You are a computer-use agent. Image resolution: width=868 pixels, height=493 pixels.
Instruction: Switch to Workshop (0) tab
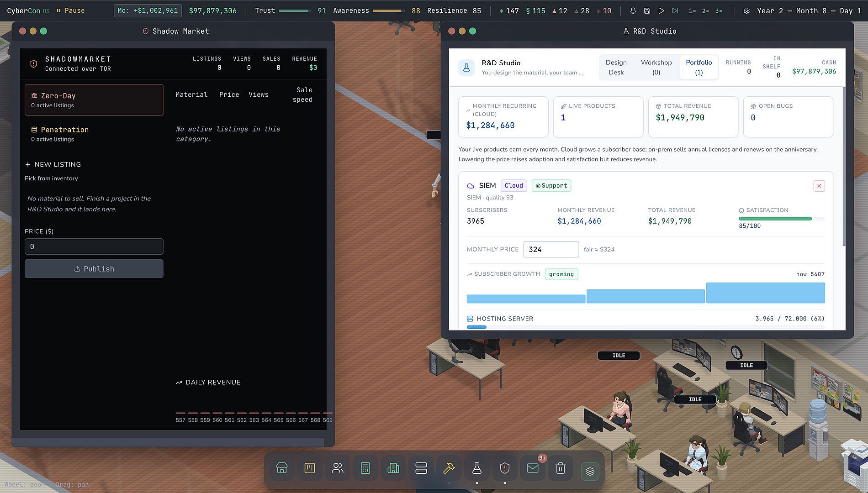click(656, 68)
